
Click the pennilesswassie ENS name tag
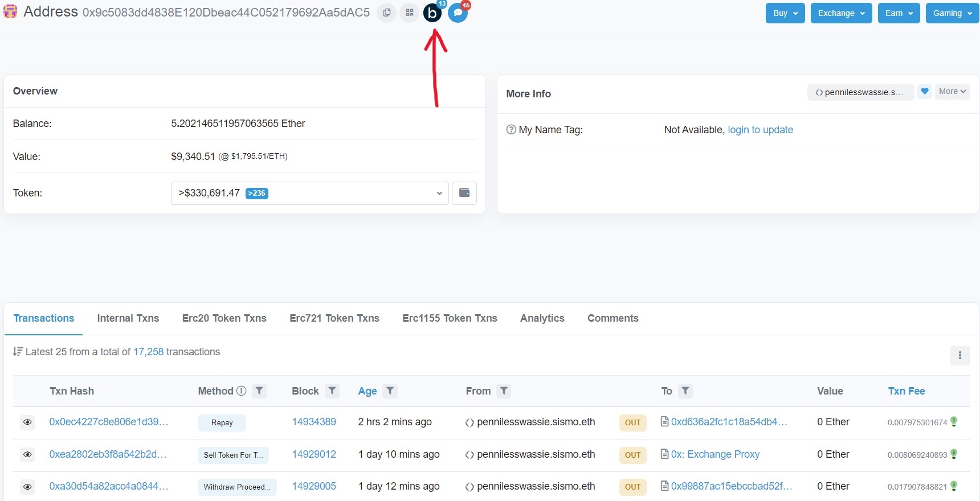point(860,92)
